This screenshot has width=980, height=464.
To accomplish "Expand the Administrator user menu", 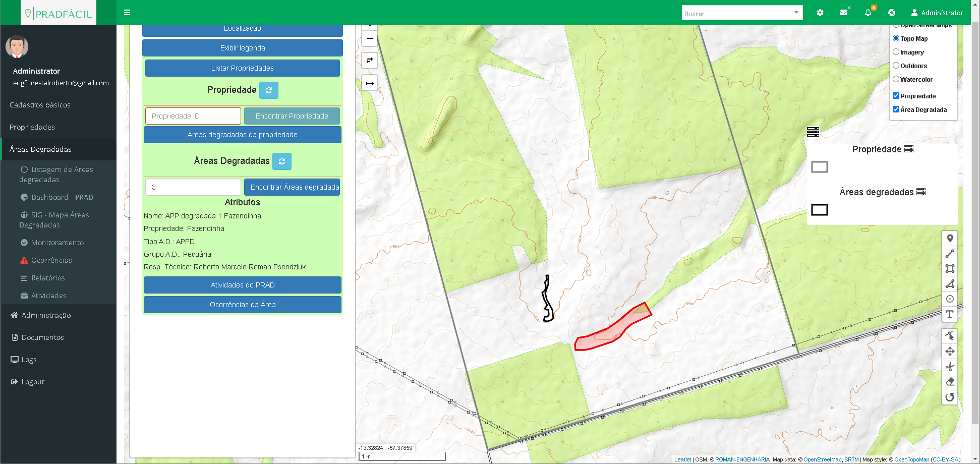I will pos(937,13).
